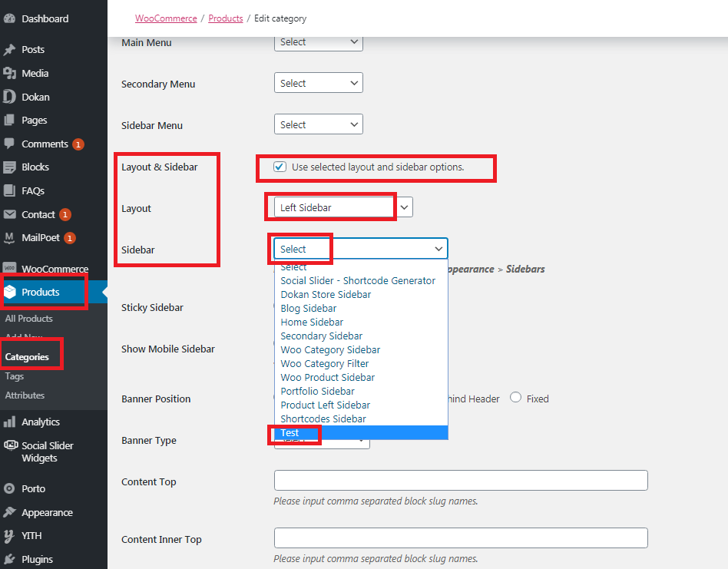Viewport: 728px width, 569px height.
Task: Click the Sticky Sidebar label
Action: 152,307
